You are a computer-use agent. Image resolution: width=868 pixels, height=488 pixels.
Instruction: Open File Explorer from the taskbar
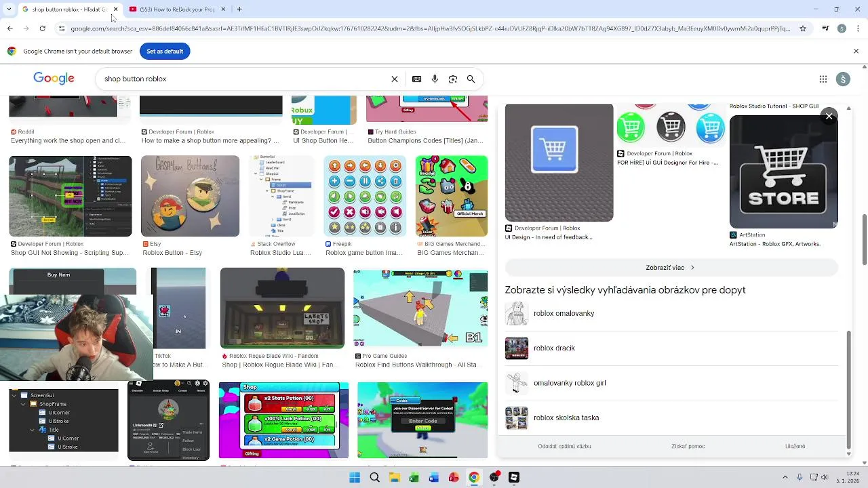[x=394, y=478]
